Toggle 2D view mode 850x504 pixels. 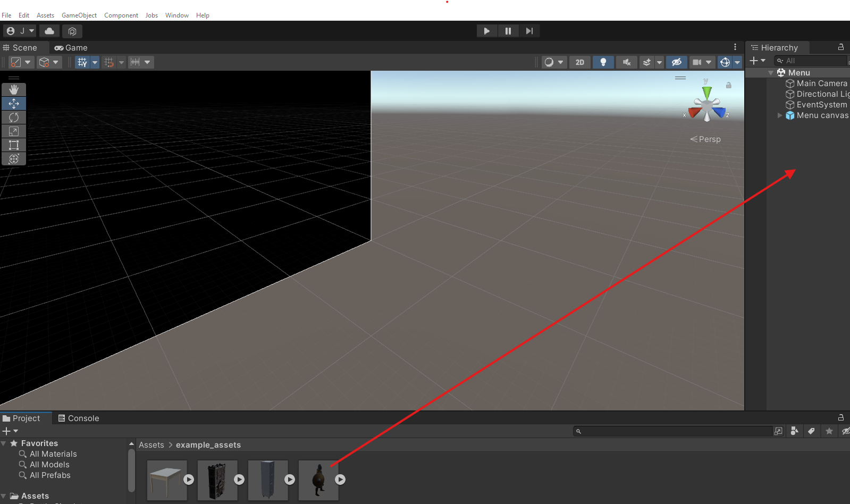point(580,62)
